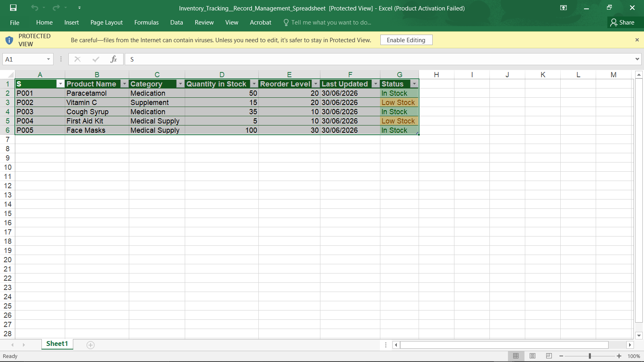Open Quantity in Stock filter dropdown
Image resolution: width=644 pixels, height=362 pixels.
click(x=254, y=84)
